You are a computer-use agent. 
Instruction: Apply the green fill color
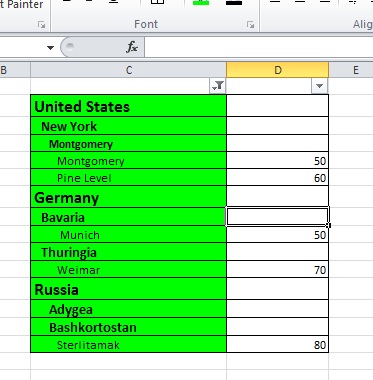[201, 3]
